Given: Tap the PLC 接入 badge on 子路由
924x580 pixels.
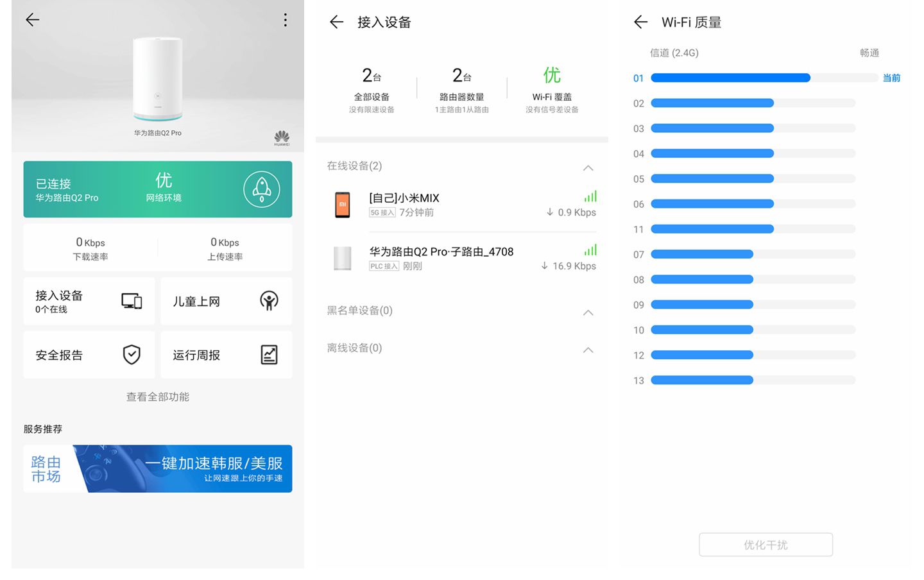Looking at the screenshot, I should [x=384, y=266].
